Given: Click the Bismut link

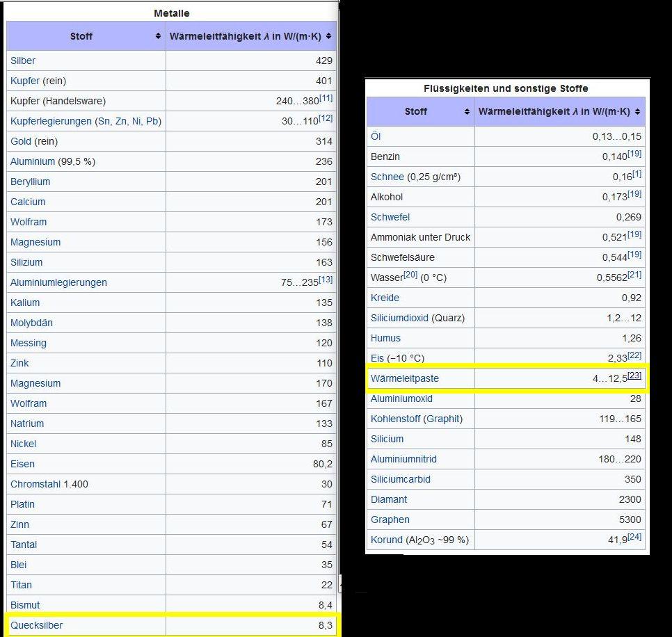Looking at the screenshot, I should pyautogui.click(x=25, y=605).
